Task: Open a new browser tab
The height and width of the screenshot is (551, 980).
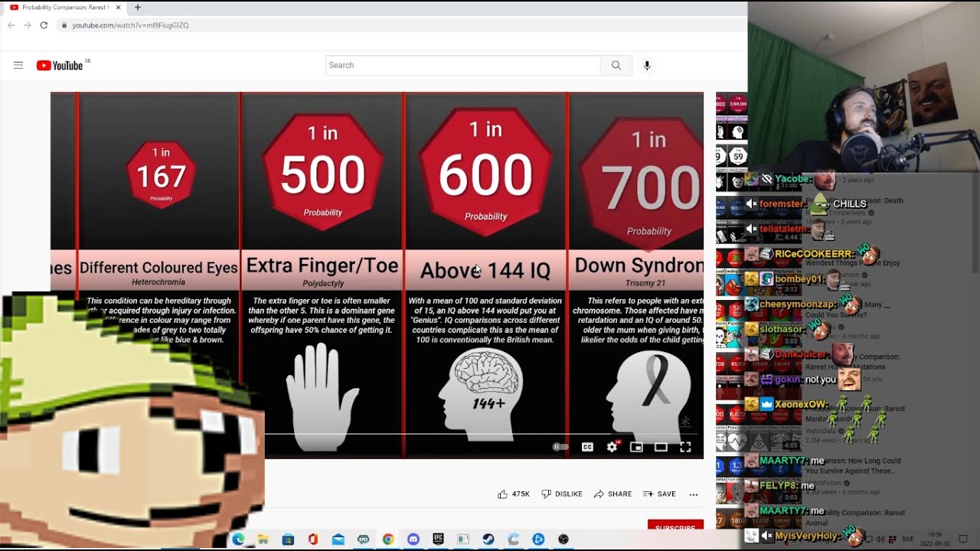Action: [138, 7]
